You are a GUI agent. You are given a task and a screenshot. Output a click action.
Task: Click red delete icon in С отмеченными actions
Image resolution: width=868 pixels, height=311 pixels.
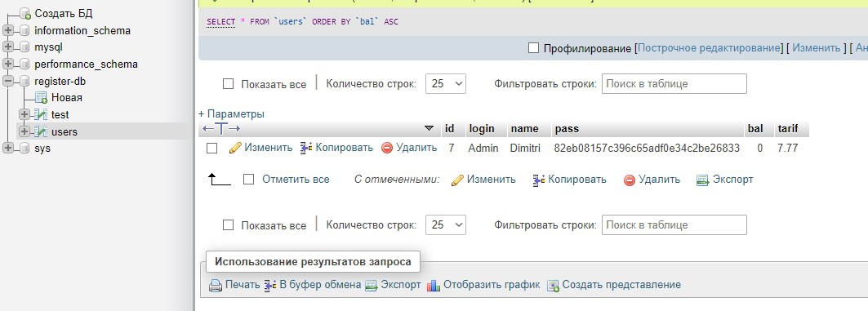click(x=630, y=180)
